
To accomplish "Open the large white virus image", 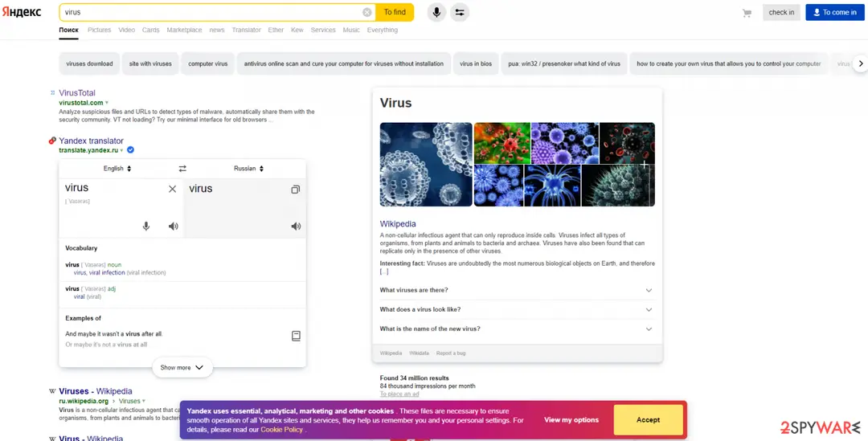I will [426, 165].
